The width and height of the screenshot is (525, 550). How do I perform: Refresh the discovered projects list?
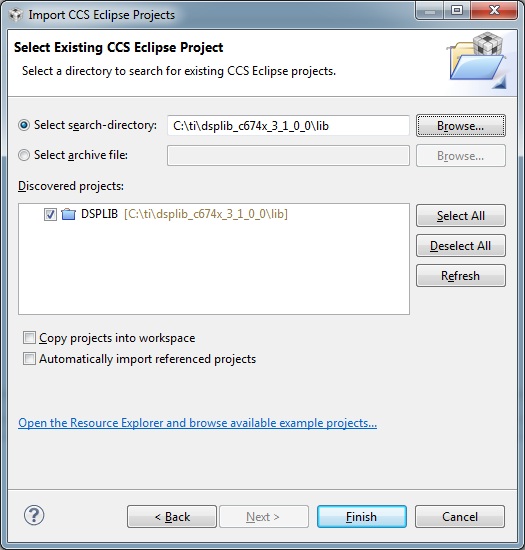tap(460, 276)
